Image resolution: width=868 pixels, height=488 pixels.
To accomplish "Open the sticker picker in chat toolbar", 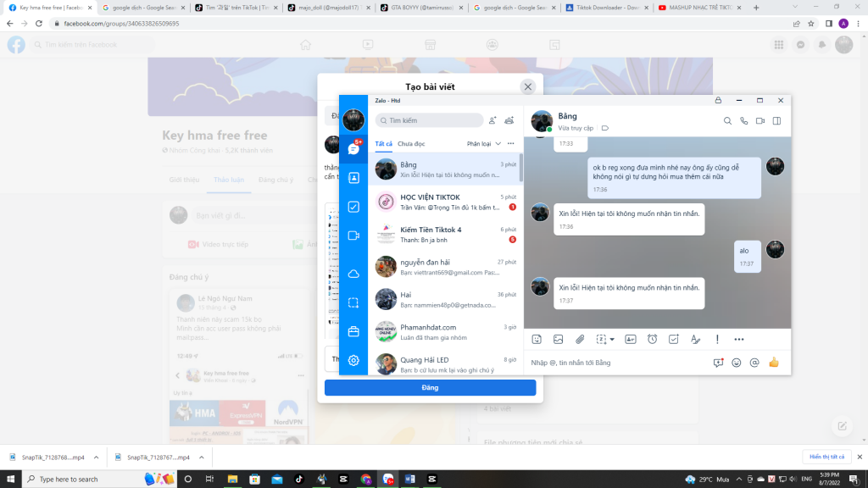I will [x=537, y=339].
